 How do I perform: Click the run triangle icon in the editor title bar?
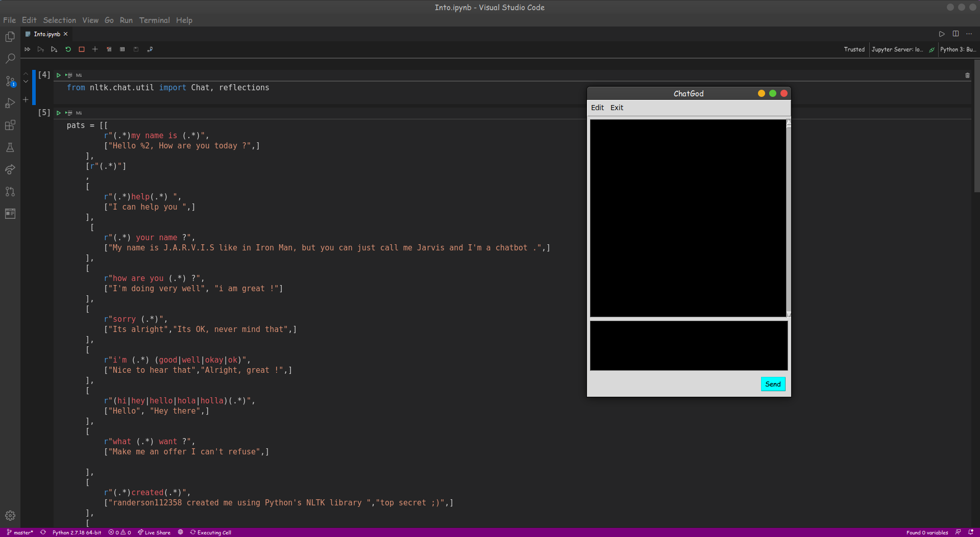[942, 34]
